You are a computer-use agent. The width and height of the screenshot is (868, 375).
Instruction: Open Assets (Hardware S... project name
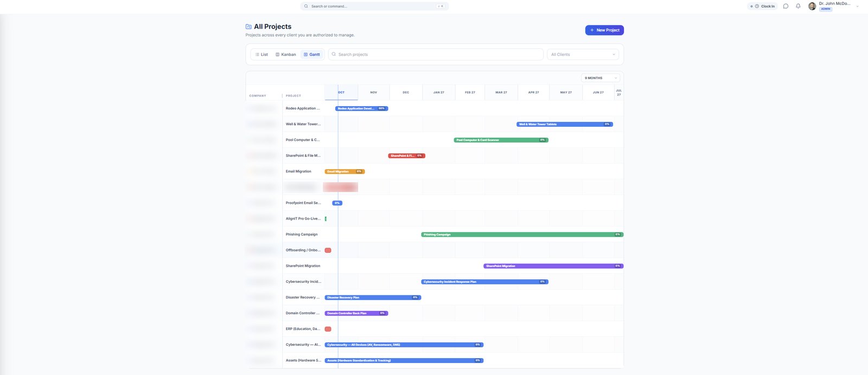coord(303,360)
